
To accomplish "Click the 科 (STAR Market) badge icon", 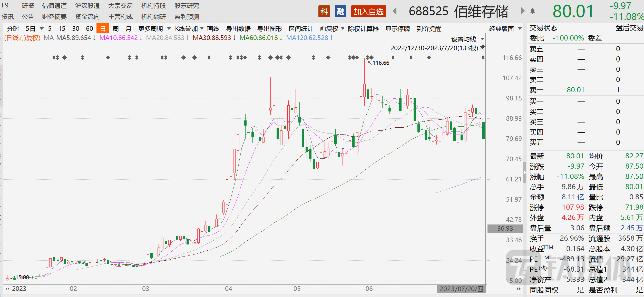I will [x=324, y=12].
